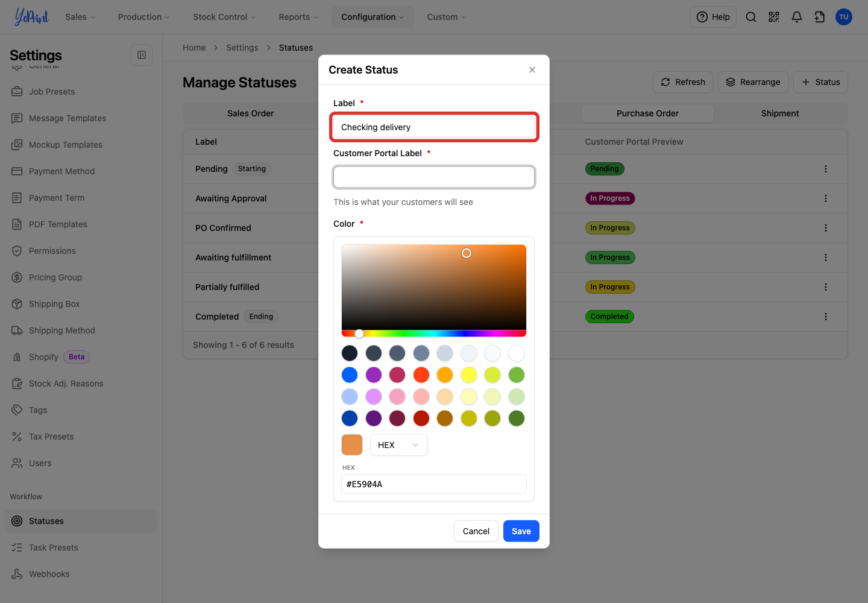The image size is (868, 603).
Task: Click the TU user avatar
Action: [844, 17]
